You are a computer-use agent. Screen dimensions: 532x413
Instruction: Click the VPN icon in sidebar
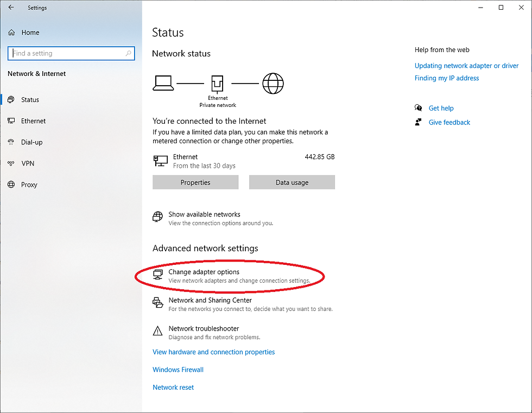pos(11,163)
